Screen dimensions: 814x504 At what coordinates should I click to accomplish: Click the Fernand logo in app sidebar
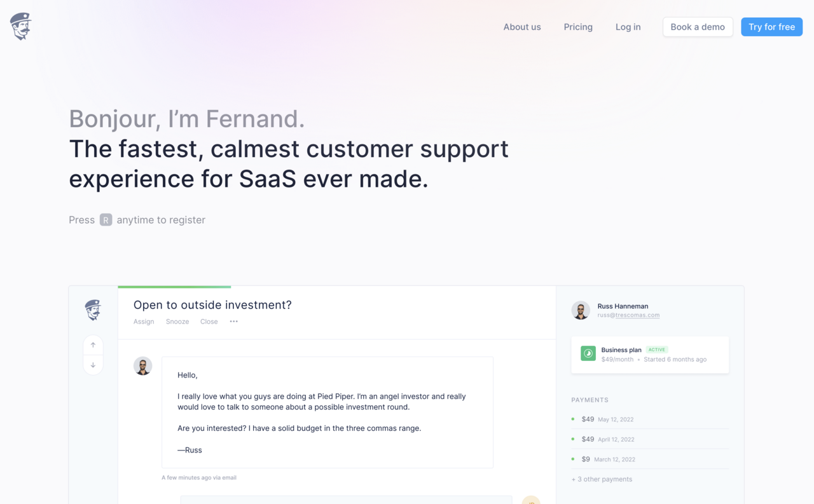point(93,310)
